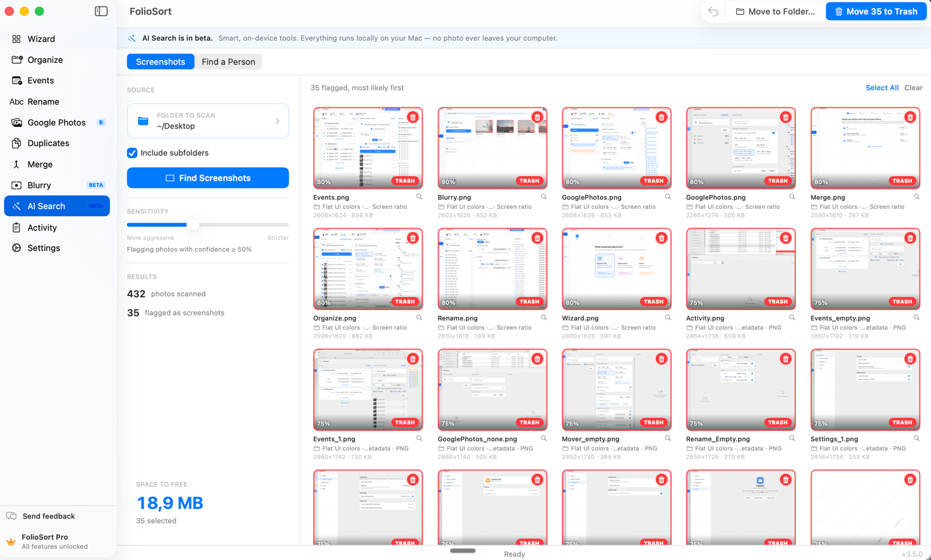
Task: Open the Rename_Empty.png thumbnail
Action: click(x=741, y=390)
